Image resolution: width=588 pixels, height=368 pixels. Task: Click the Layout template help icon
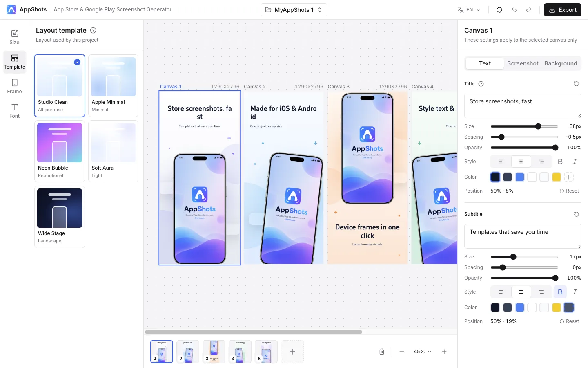pyautogui.click(x=93, y=30)
